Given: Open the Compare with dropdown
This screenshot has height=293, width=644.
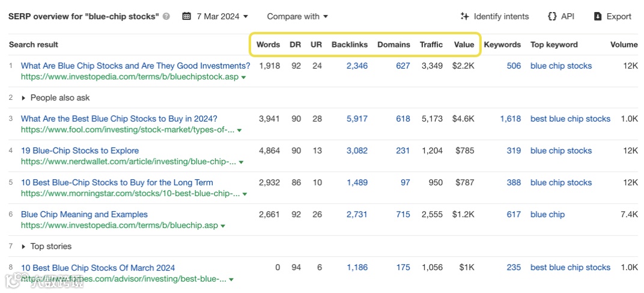Looking at the screenshot, I should point(297,16).
